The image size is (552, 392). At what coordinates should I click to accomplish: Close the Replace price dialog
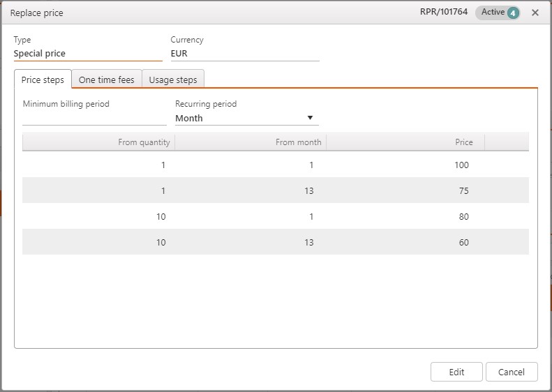pos(535,13)
